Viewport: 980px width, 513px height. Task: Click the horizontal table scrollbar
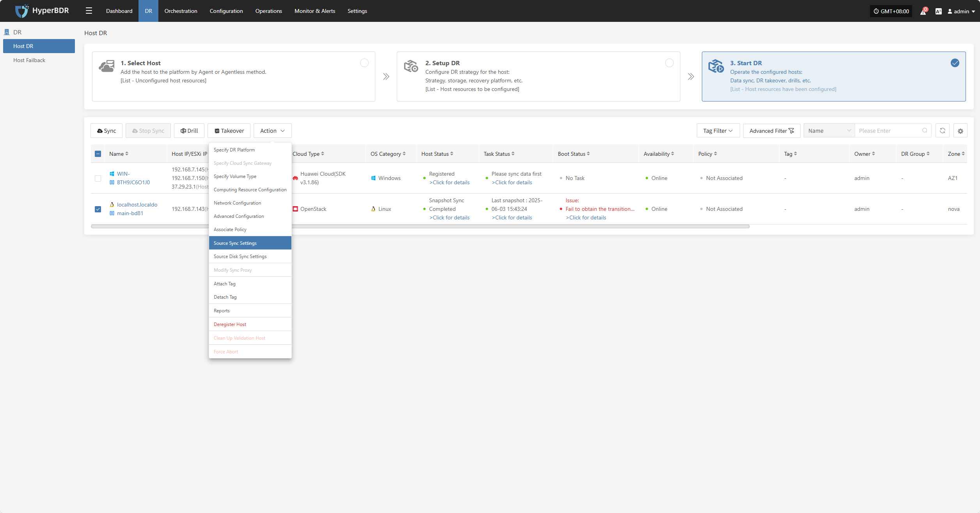[x=420, y=226]
